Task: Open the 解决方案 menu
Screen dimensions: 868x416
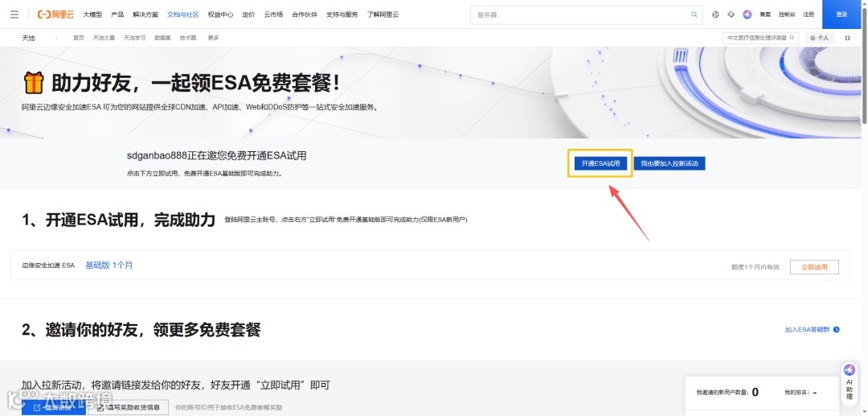Action: click(145, 14)
